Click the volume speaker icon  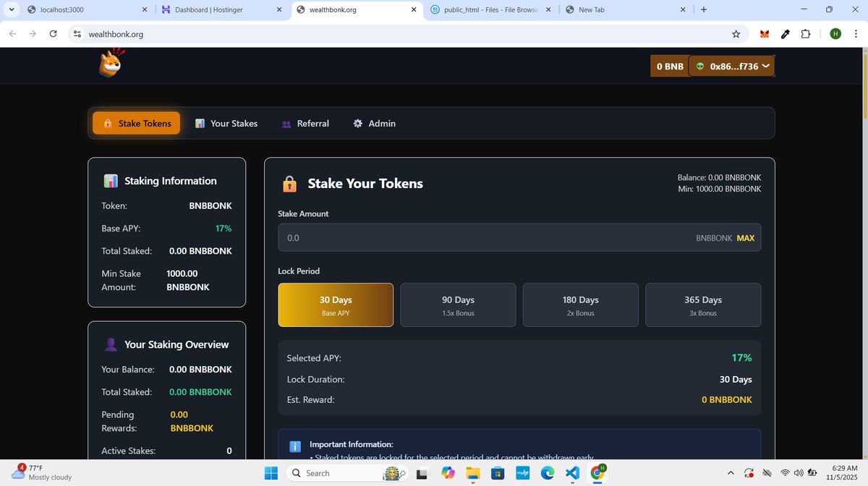coord(798,473)
